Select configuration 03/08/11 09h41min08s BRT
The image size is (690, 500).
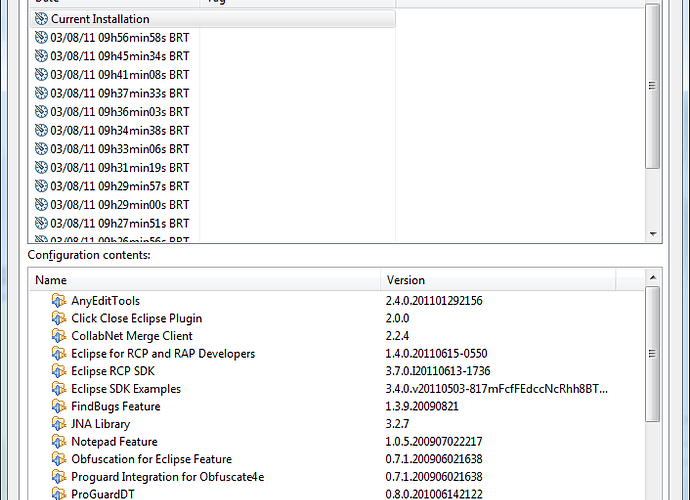pyautogui.click(x=120, y=75)
